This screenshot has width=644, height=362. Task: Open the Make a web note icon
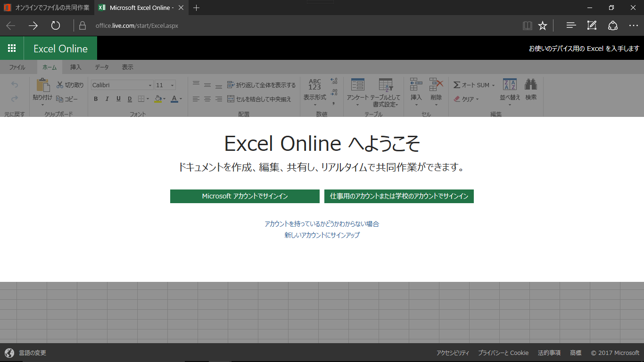click(x=592, y=25)
